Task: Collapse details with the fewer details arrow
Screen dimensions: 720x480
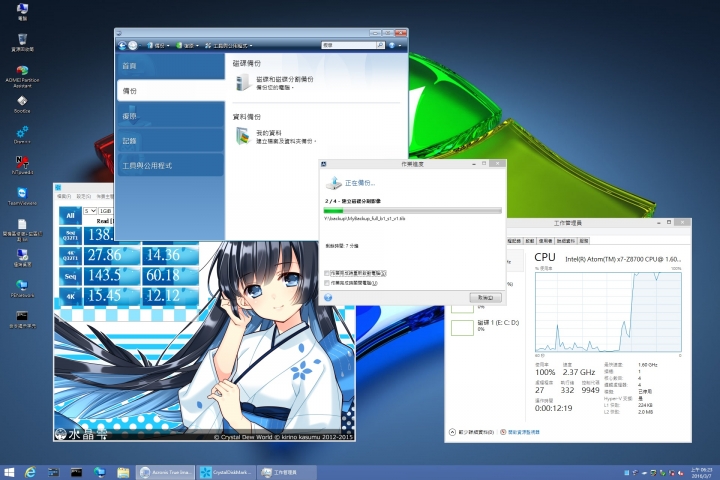Action: 452,432
